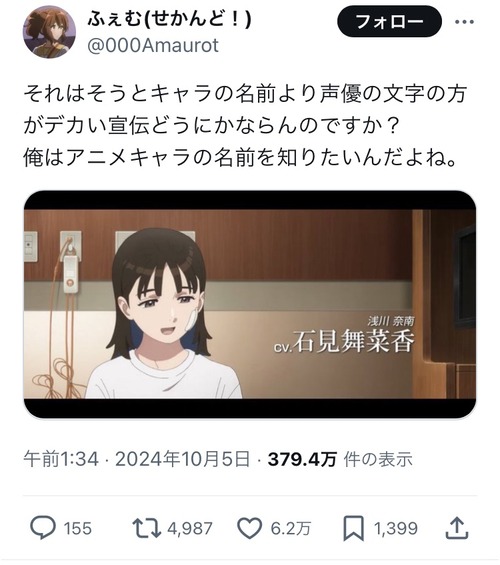Like the tweet with heart icon
This screenshot has width=500, height=565.
pos(250,528)
